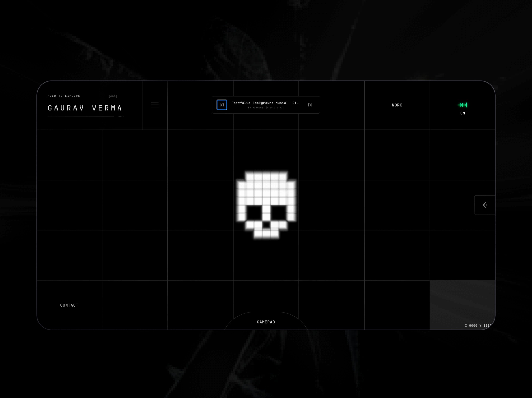
Task: Click the HOLD TO EXPLORE label
Action: coord(64,96)
